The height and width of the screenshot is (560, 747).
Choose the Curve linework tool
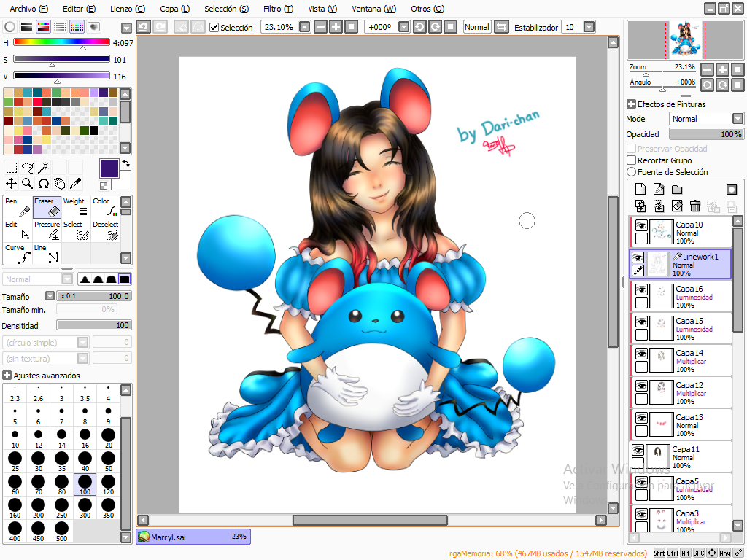(x=18, y=254)
